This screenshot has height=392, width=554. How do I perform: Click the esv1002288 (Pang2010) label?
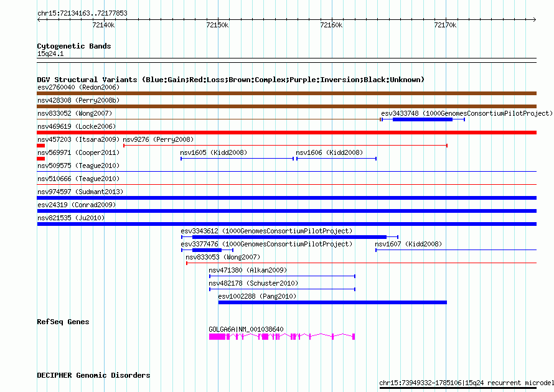pyautogui.click(x=257, y=296)
